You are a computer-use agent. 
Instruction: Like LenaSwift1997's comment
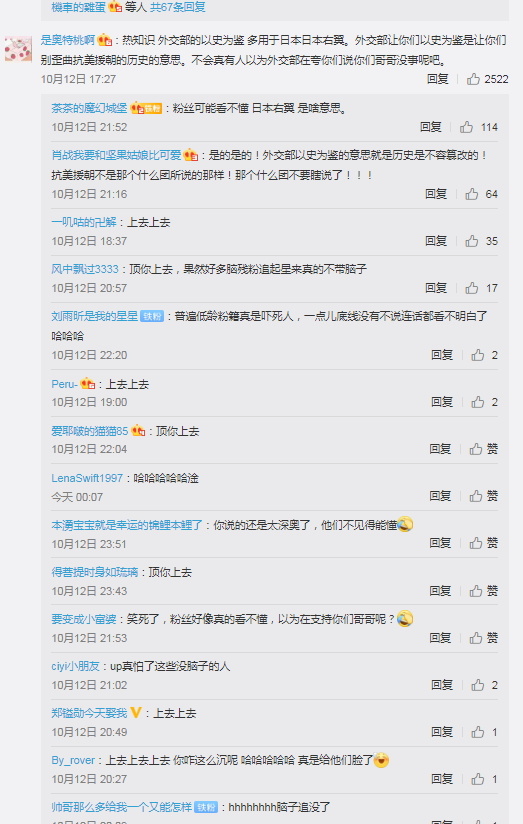tap(476, 496)
